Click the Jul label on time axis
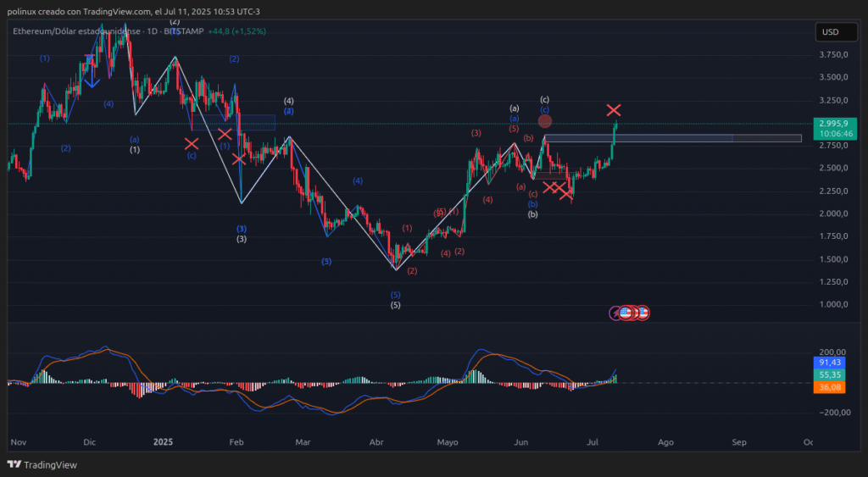868x477 pixels. (593, 442)
